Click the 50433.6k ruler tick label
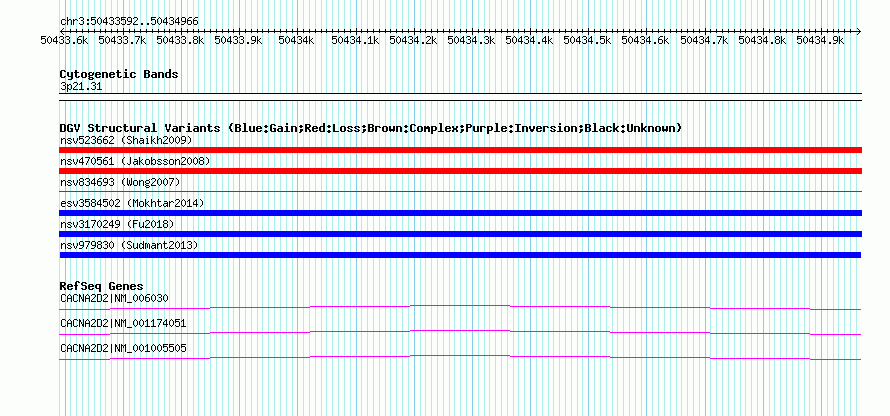The width and height of the screenshot is (890, 416). pos(64,40)
